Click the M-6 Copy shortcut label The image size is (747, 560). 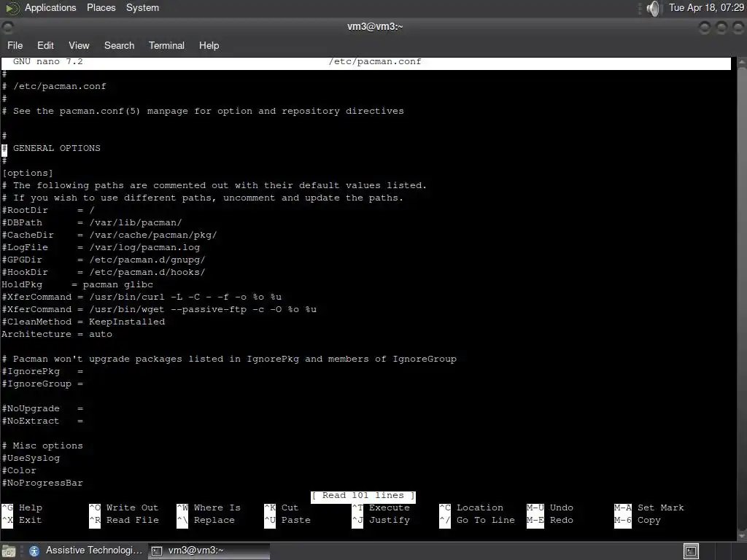[x=638, y=520]
